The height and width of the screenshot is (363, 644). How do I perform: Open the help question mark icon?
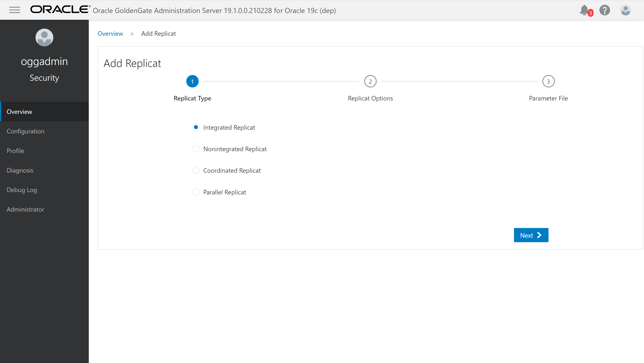[605, 10]
